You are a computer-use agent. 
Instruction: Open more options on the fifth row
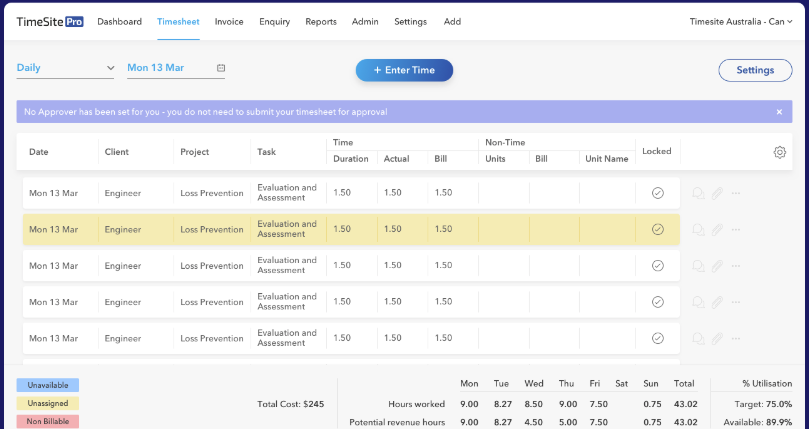[736, 338]
